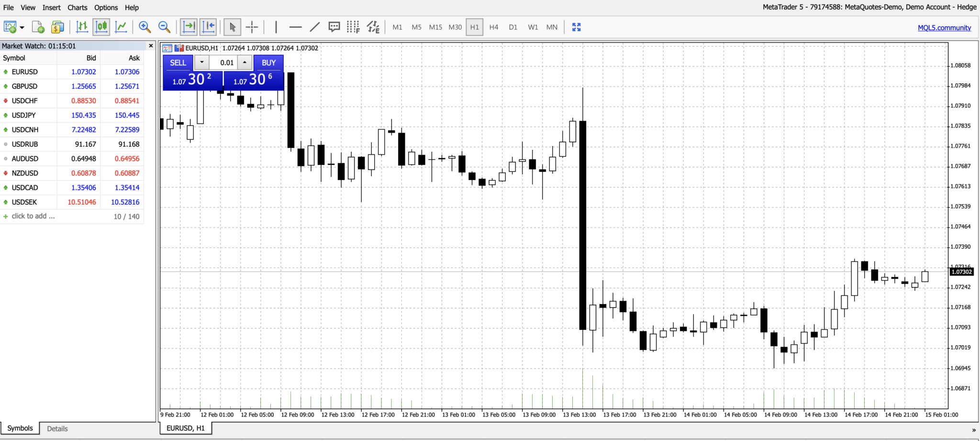The image size is (980, 441).
Task: Select the NZDUSD row in Market Watch
Action: [x=72, y=173]
